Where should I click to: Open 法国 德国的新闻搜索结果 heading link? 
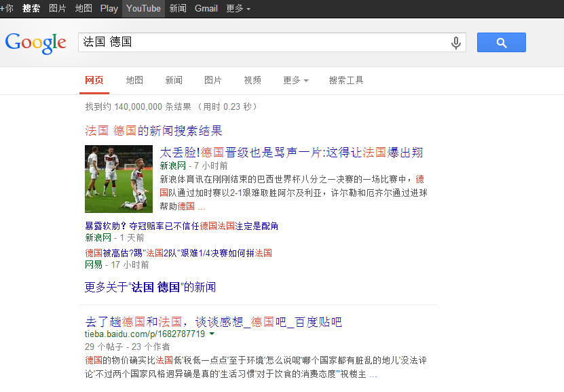tap(153, 131)
